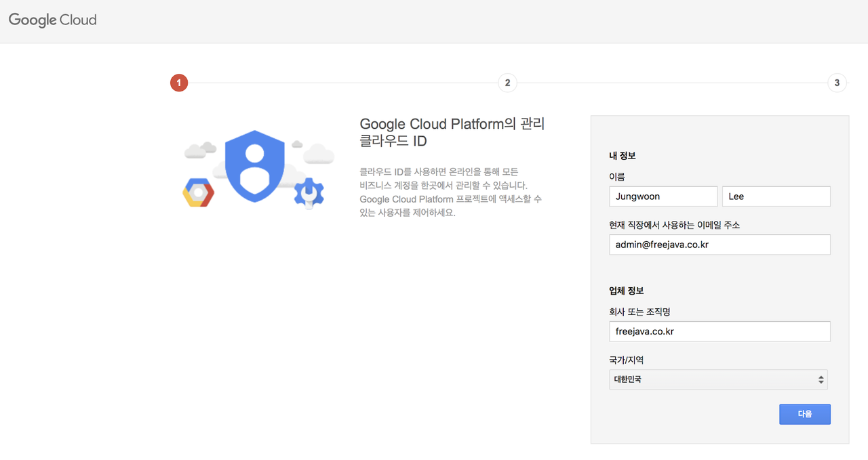868x460 pixels.
Task: Click the left gray cloud illustration
Action: pyautogui.click(x=200, y=149)
